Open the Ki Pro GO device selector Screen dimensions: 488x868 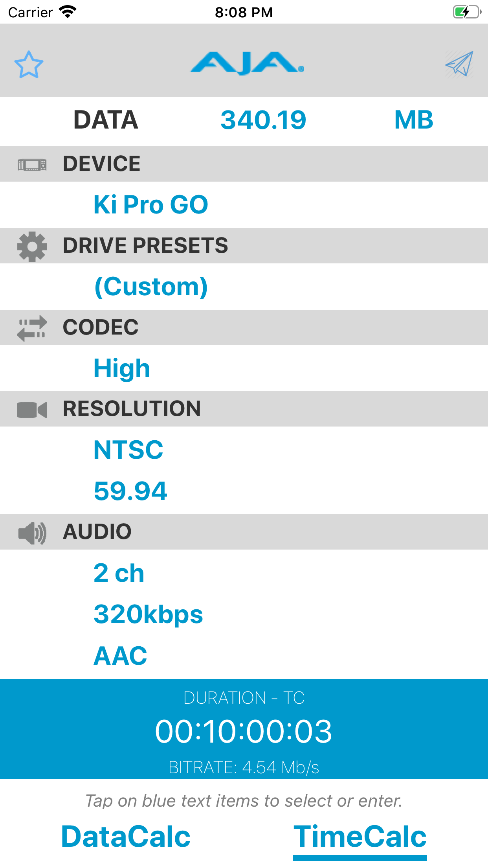click(x=150, y=205)
